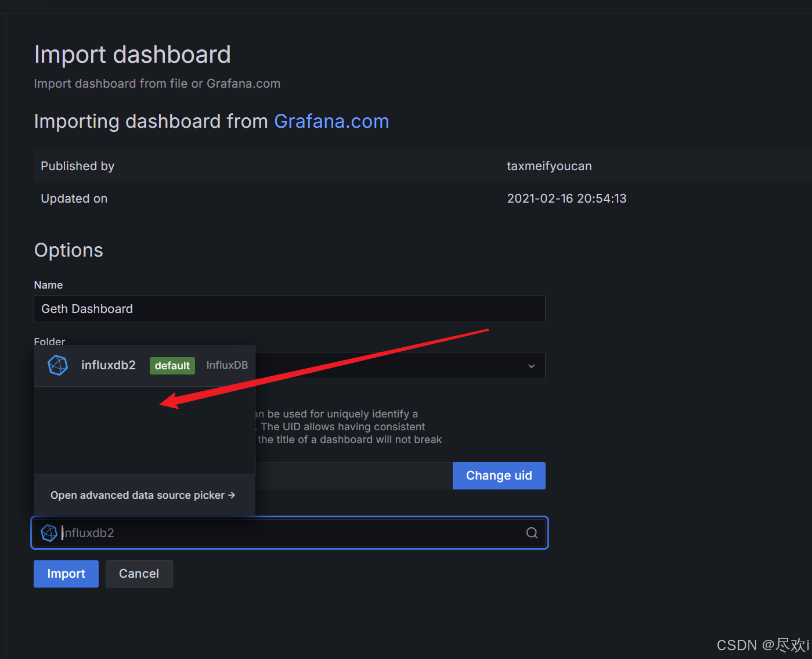Open the Grafana.com link

331,121
